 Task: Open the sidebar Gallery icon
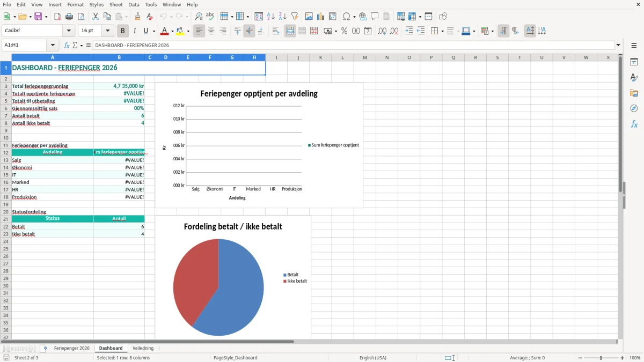coord(634,93)
